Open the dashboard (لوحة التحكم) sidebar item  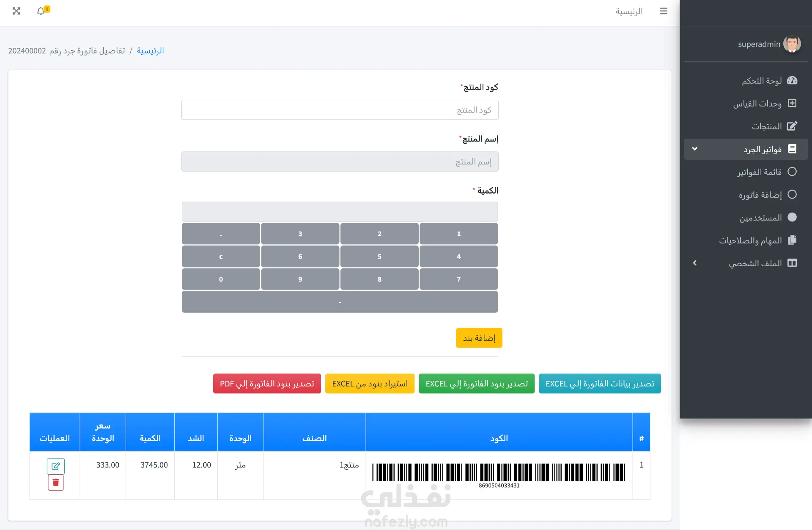(762, 81)
